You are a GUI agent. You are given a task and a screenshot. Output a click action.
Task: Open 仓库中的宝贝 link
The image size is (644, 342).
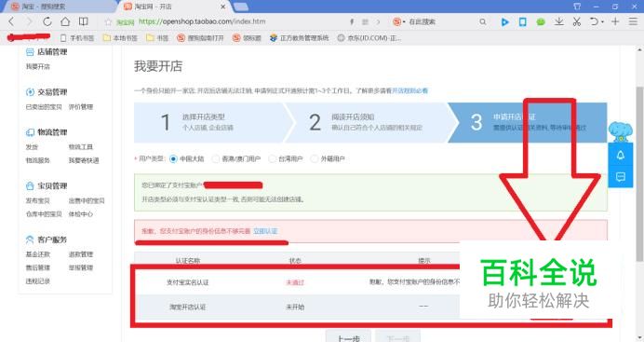coord(44,213)
